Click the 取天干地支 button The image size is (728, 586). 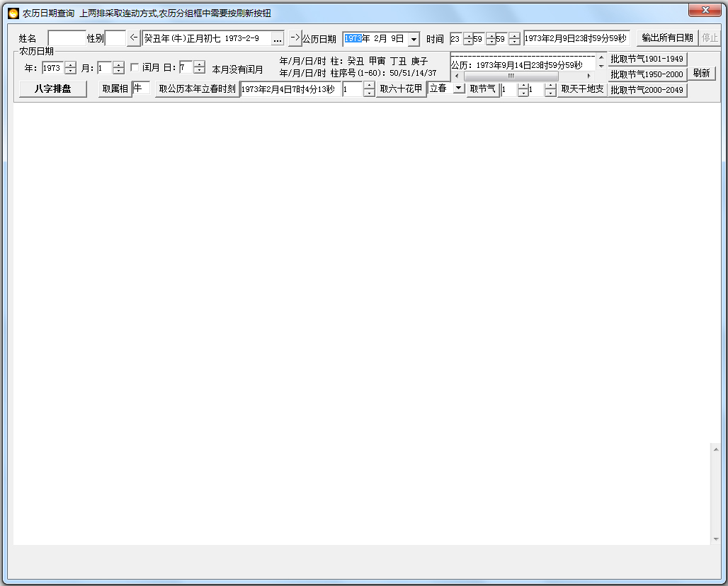pyautogui.click(x=582, y=89)
